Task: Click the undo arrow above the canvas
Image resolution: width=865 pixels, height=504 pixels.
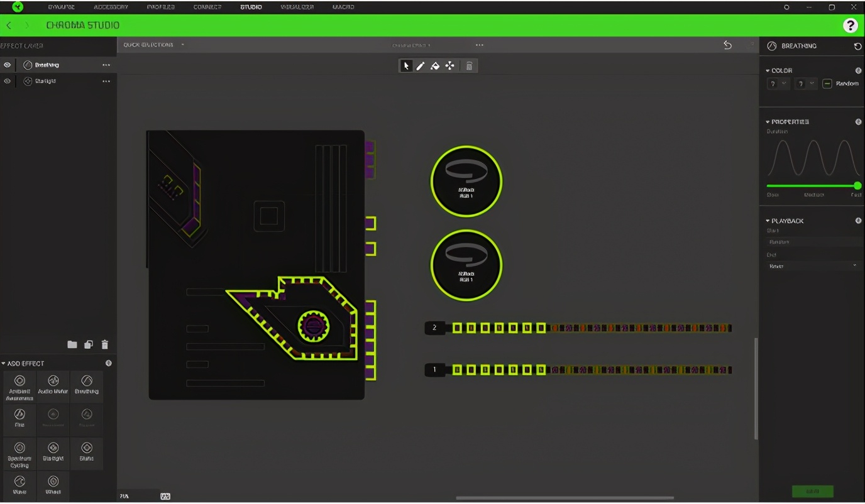Action: click(x=727, y=45)
